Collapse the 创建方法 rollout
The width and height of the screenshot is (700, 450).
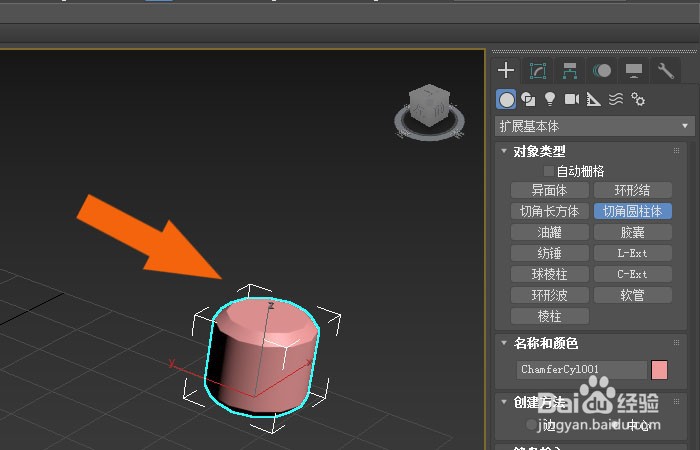[x=504, y=402]
